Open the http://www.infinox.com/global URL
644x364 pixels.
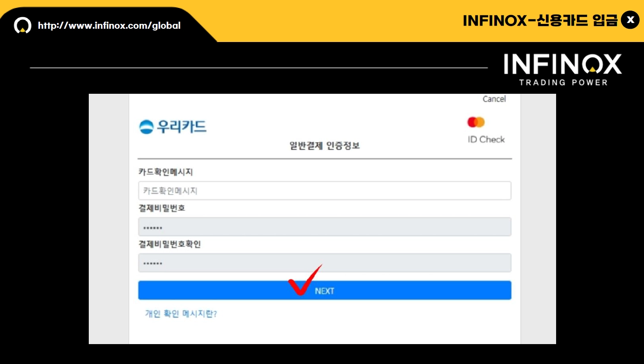tap(109, 26)
